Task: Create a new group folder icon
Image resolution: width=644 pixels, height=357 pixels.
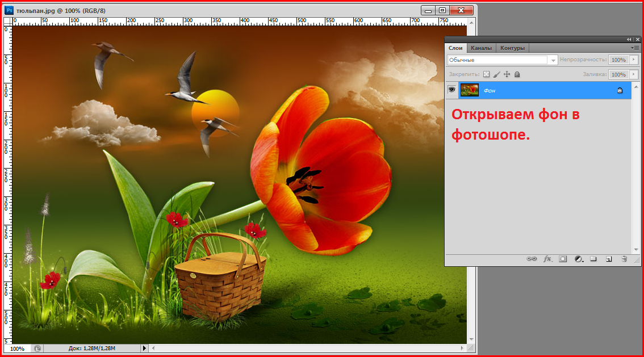Action: [593, 259]
